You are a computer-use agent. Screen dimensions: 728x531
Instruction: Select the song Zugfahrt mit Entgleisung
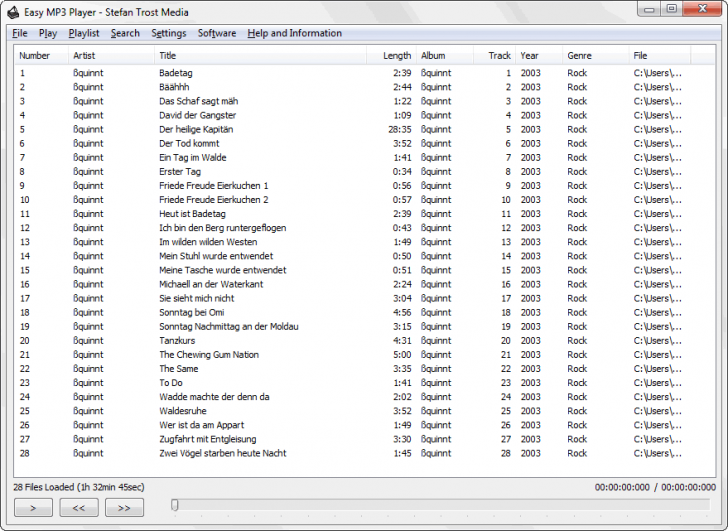[208, 439]
